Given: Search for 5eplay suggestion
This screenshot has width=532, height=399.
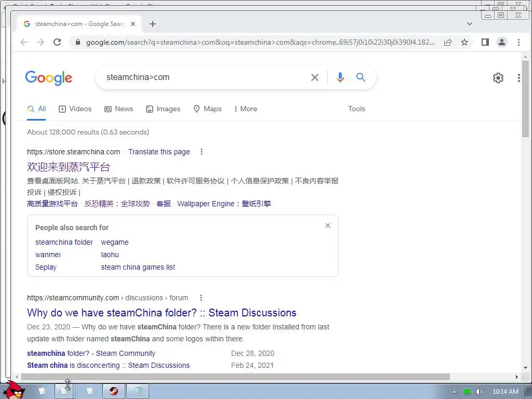Looking at the screenshot, I should point(46,267).
